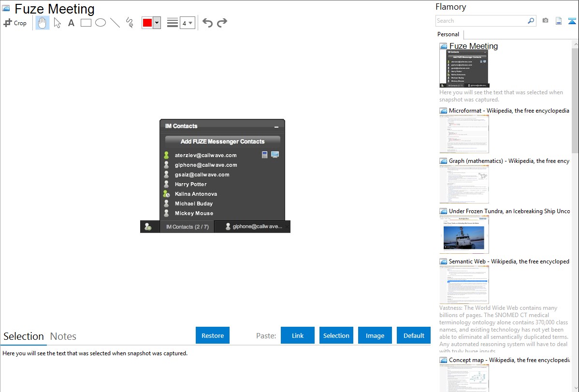Open the Under Frozen Tundra ship thumbnail
Viewport: 579px width, 392px height.
[x=464, y=234]
